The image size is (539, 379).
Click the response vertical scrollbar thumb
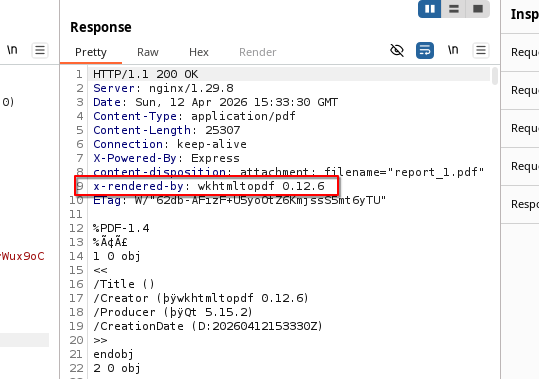click(x=495, y=76)
